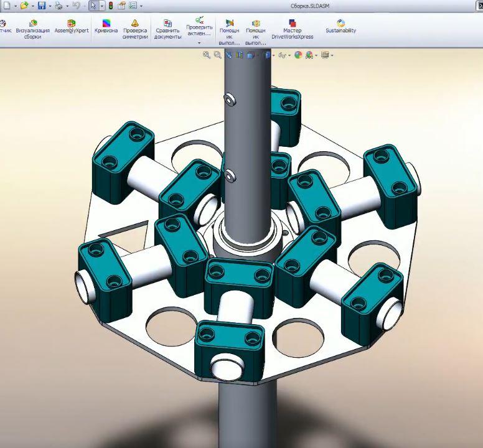Expand the Open file dropdown arrow
Screen dimensions: 483x448
click(x=32, y=6)
